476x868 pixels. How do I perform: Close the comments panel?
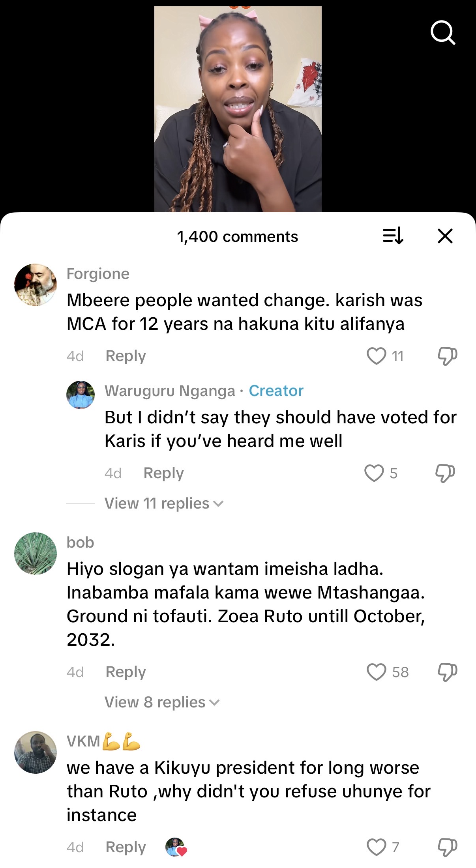[x=445, y=236]
